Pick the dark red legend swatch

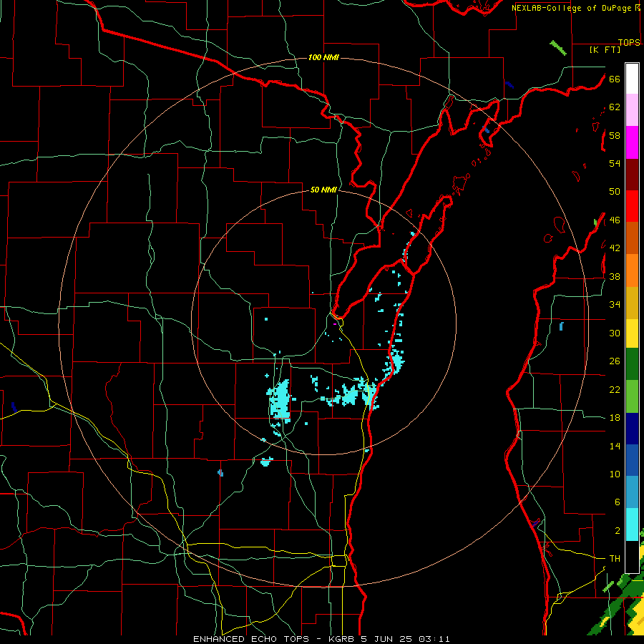(x=632, y=175)
